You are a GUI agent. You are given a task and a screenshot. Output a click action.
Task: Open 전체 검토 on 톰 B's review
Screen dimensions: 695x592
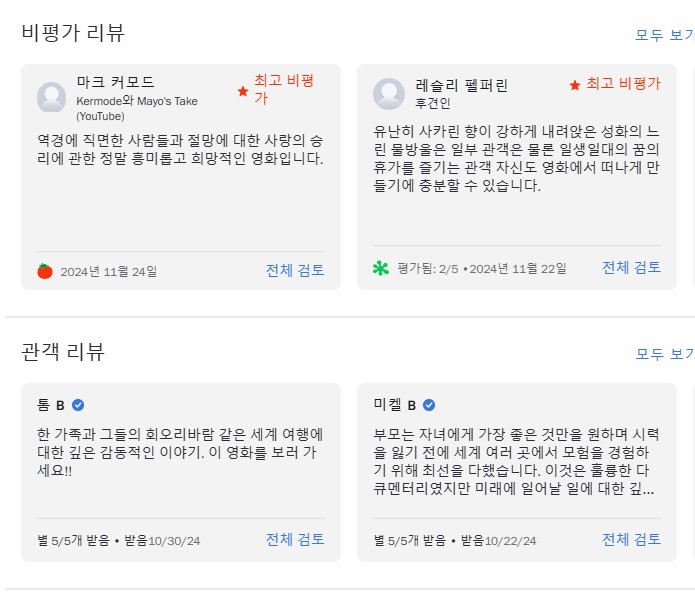295,539
